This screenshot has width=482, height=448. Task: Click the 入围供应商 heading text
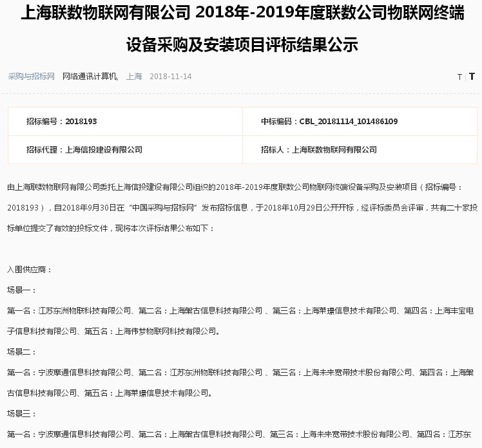[30, 270]
